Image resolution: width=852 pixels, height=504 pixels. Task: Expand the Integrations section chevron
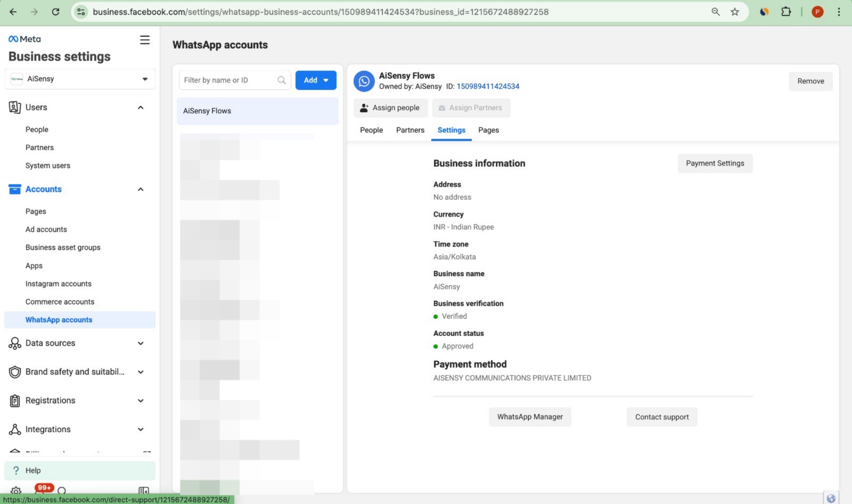click(x=141, y=429)
